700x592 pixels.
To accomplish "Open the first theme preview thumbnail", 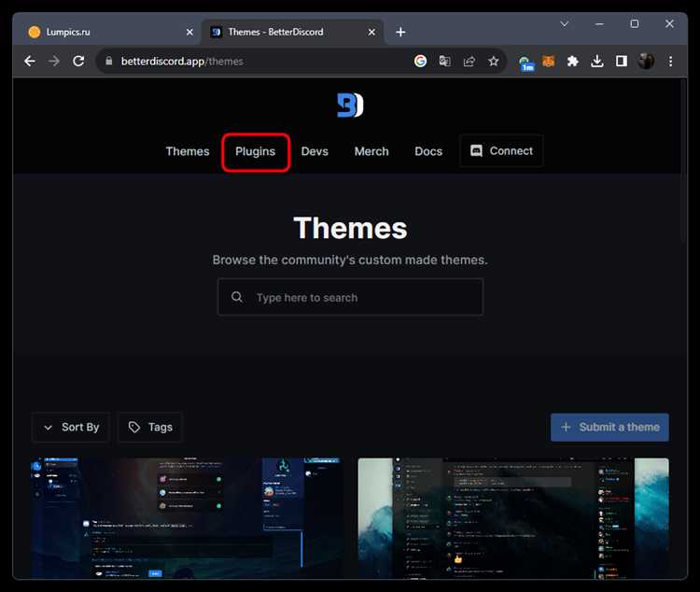I will (187, 518).
